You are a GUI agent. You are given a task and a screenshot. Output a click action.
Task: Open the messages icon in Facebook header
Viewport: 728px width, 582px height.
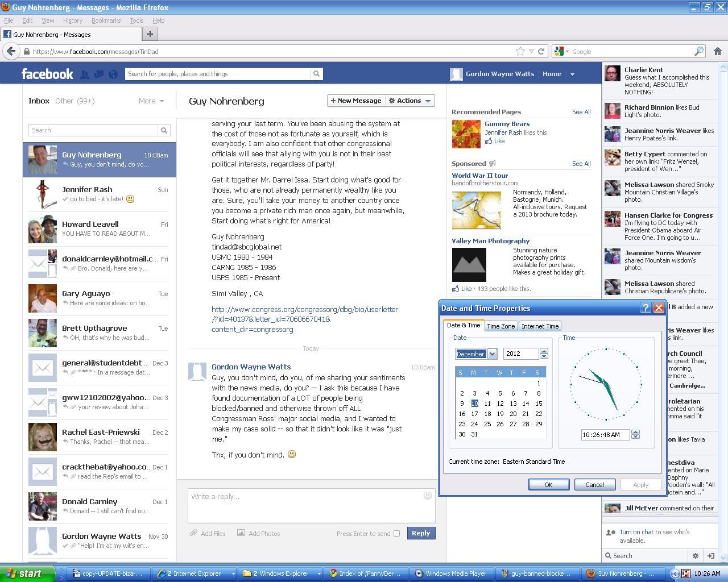pos(99,74)
